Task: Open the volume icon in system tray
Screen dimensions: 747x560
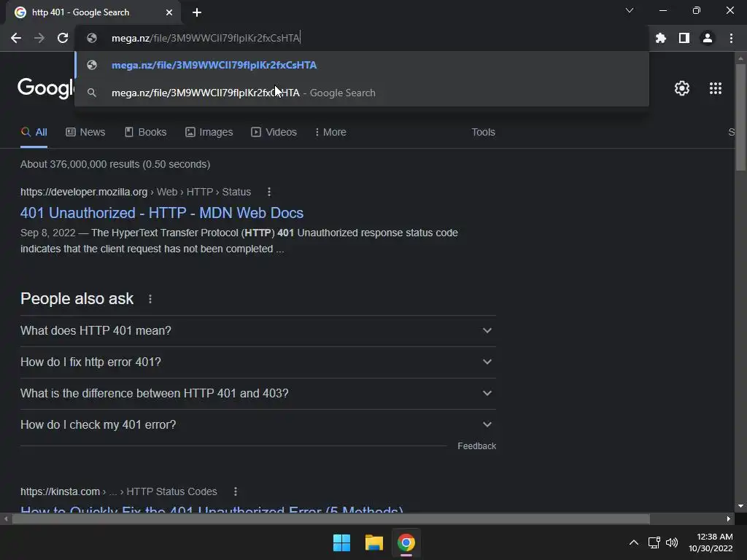Action: tap(672, 542)
